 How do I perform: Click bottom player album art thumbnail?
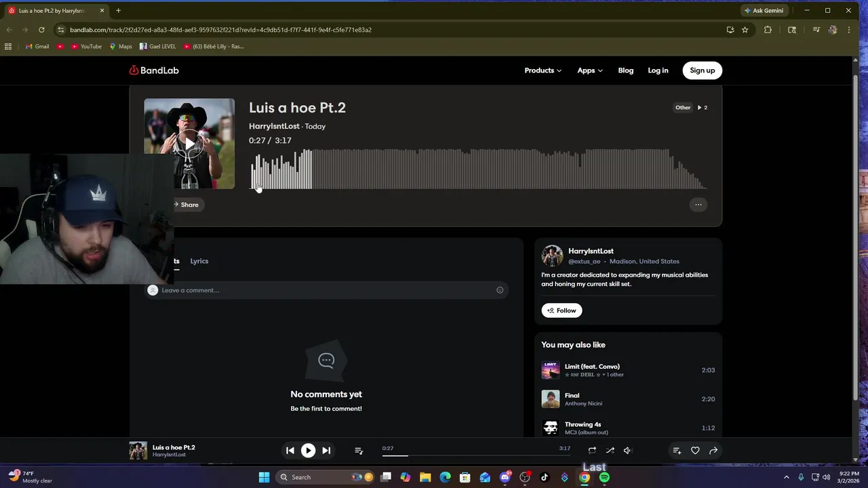(x=138, y=451)
